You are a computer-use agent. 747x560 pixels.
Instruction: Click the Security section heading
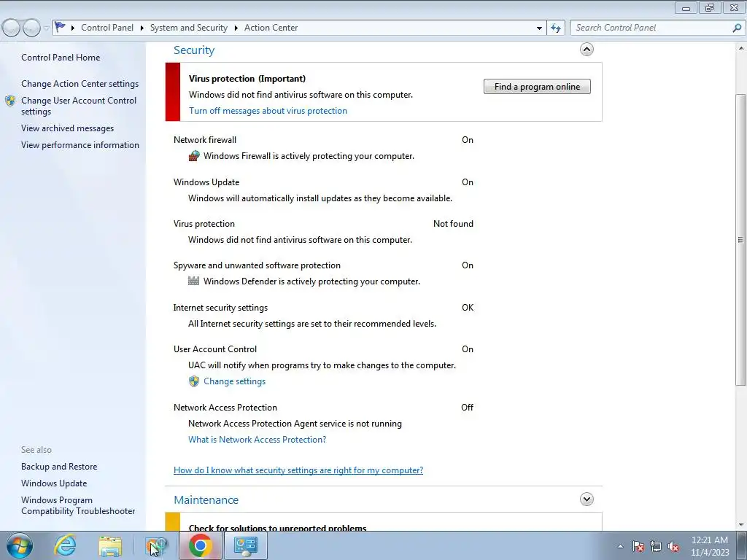click(x=194, y=50)
